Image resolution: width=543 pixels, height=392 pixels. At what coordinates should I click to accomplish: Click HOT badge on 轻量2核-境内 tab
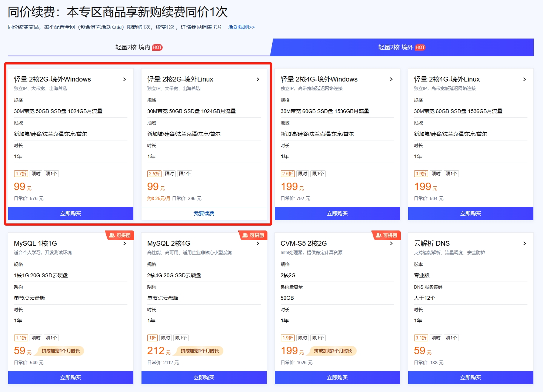pyautogui.click(x=157, y=47)
